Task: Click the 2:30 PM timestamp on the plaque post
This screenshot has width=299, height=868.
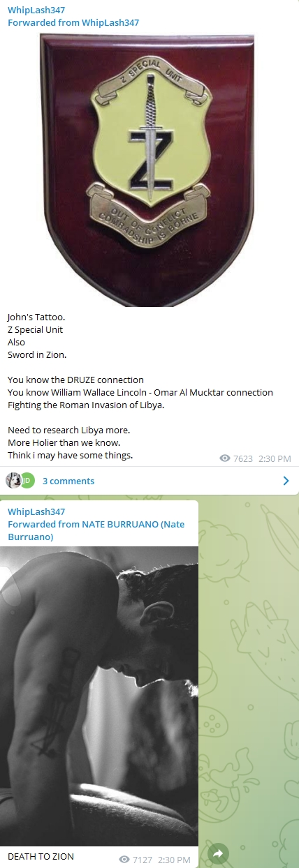Action: [x=275, y=458]
